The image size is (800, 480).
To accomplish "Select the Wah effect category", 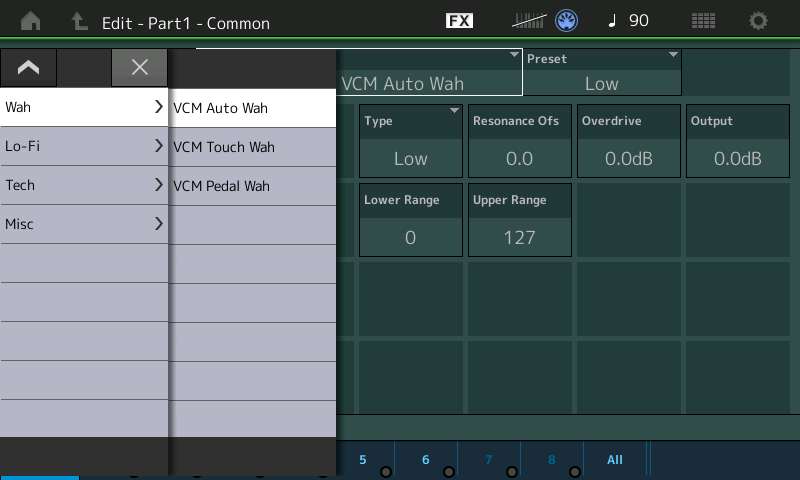I will pyautogui.click(x=84, y=107).
